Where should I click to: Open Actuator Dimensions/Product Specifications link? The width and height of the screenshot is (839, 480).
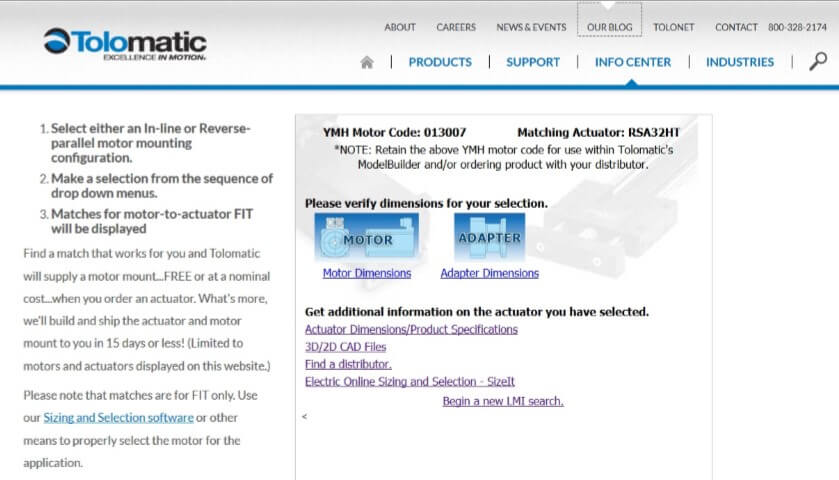pos(411,329)
